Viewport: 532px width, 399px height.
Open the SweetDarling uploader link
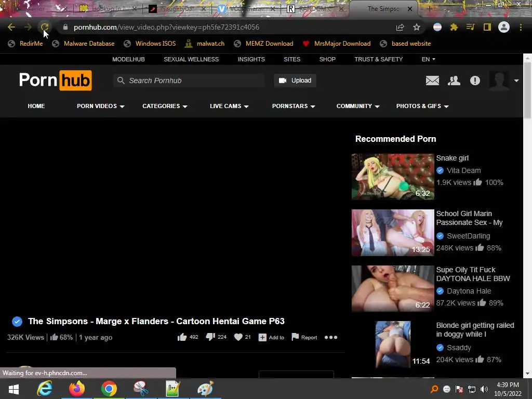[468, 236]
